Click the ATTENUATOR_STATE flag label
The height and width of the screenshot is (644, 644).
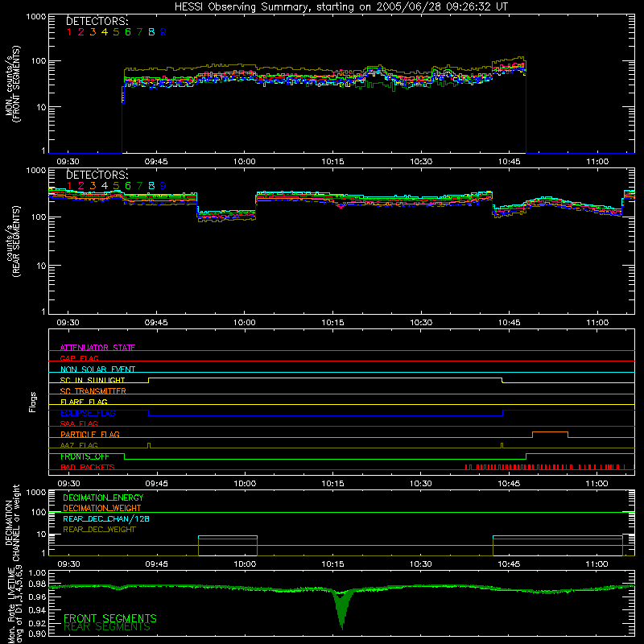coord(97,348)
